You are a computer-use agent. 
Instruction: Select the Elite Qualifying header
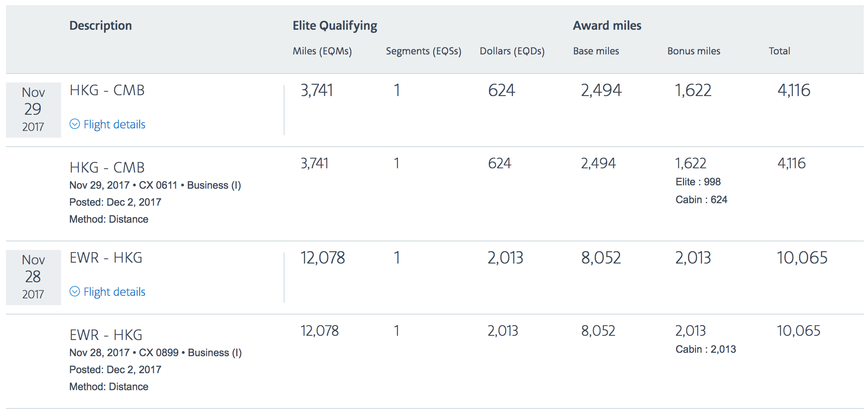(335, 26)
